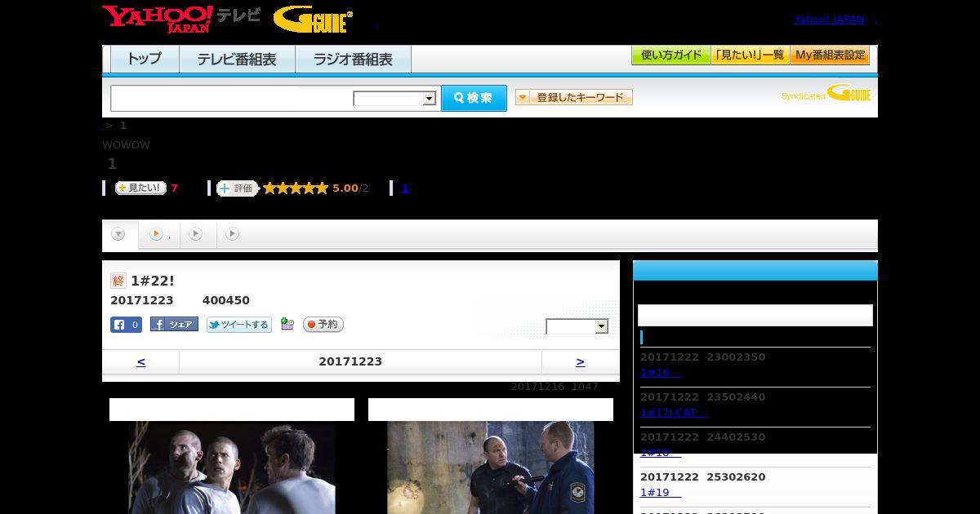Open the dropdown right of 予約 button

(x=577, y=326)
